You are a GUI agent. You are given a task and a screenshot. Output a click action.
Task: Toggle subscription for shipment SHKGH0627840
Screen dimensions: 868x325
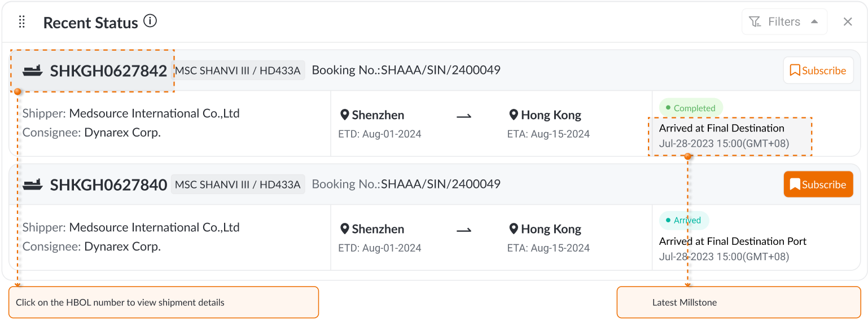point(818,185)
